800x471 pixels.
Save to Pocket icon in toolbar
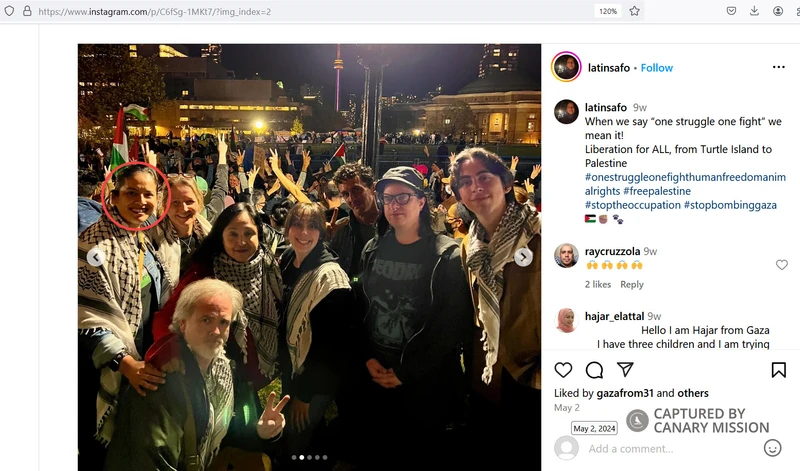click(x=731, y=11)
